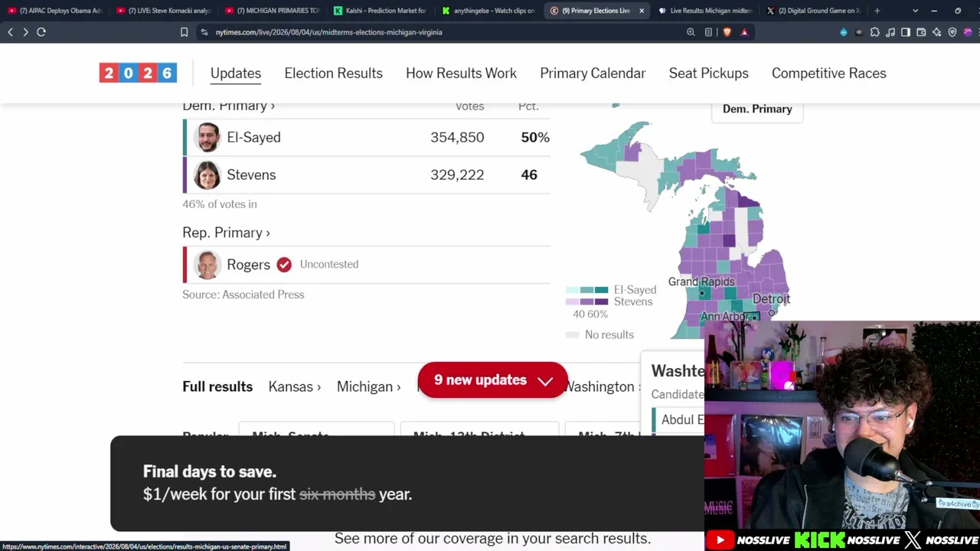This screenshot has height=551, width=980.
Task: Open reader mode icon in the address bar
Action: [x=708, y=32]
